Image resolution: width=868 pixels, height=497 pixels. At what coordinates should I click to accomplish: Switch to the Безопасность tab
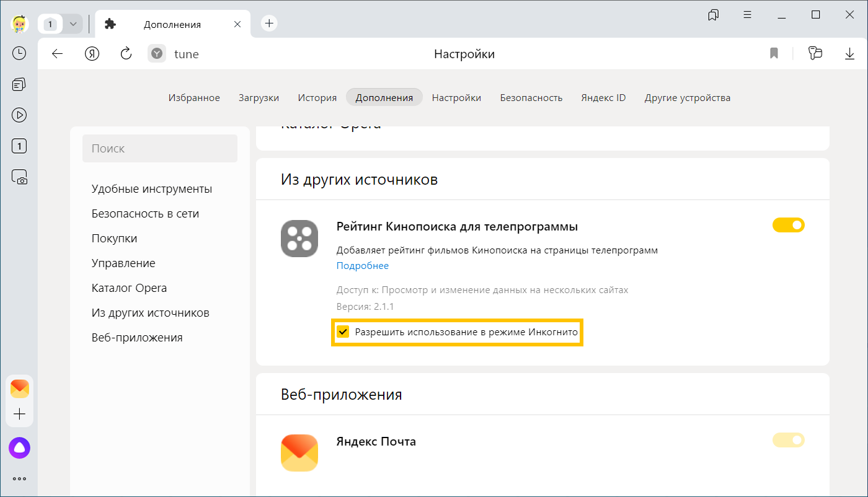coord(531,97)
